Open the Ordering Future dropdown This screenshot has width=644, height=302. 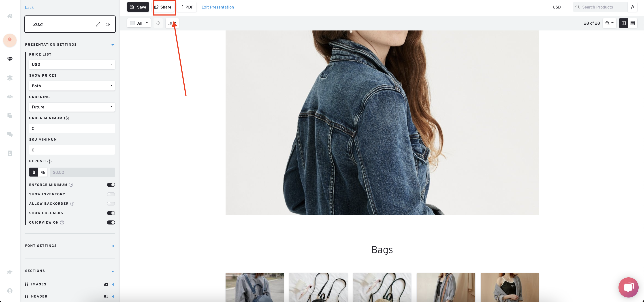(x=72, y=107)
